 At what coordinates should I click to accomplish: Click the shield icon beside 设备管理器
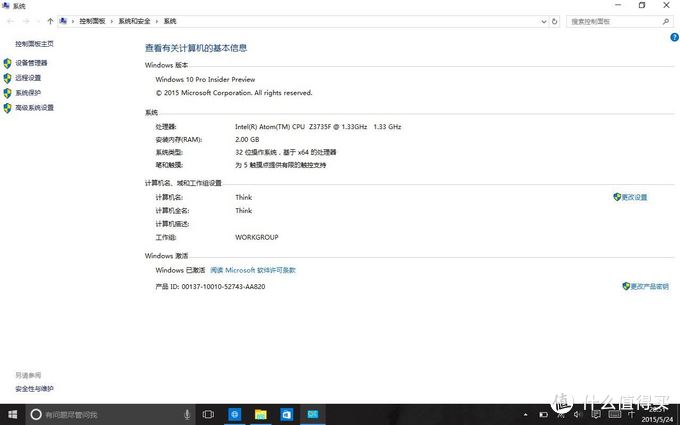[7, 63]
